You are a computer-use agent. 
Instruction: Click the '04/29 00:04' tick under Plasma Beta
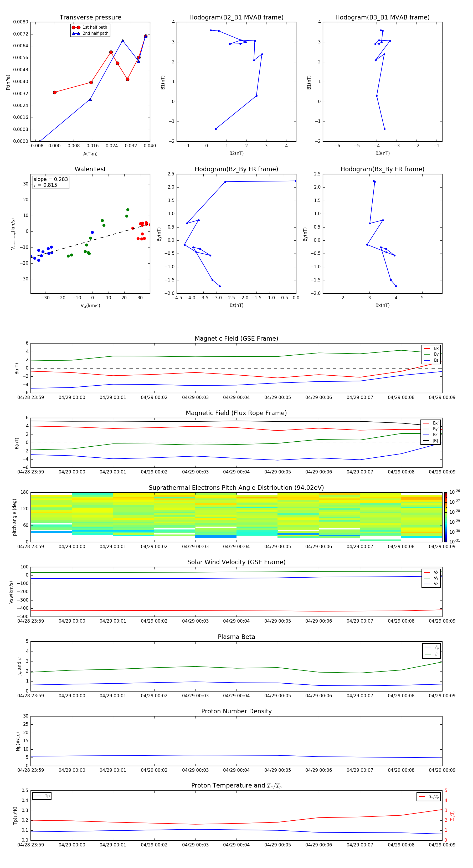[x=236, y=695]
